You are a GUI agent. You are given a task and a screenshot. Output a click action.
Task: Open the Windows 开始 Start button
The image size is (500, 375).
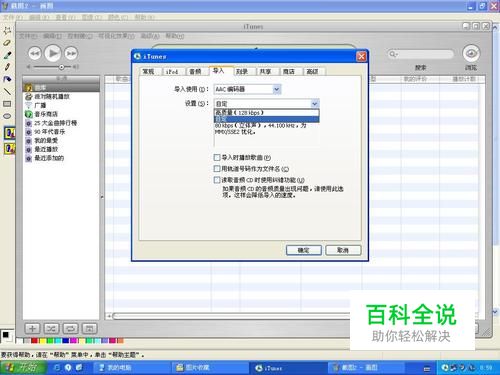point(23,368)
